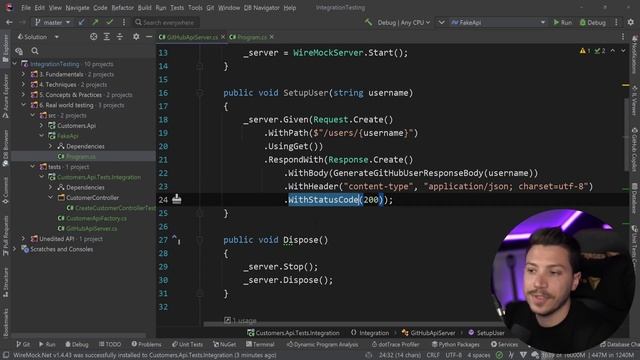Click the warning indicator in editor corner
The width and height of the screenshot is (640, 360).
pyautogui.click(x=584, y=51)
